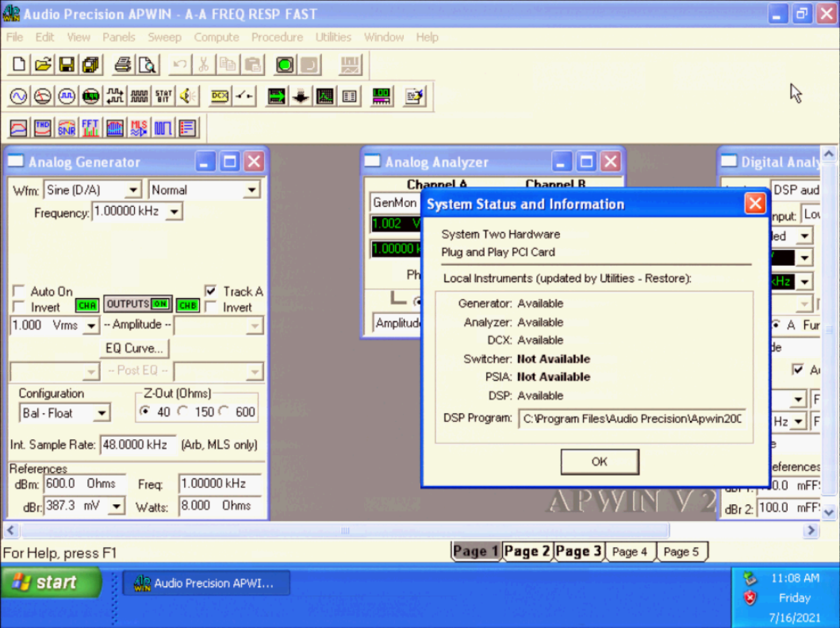The height and width of the screenshot is (628, 840).
Task: Open the Digital Analyzer panel icon
Action: 91,97
